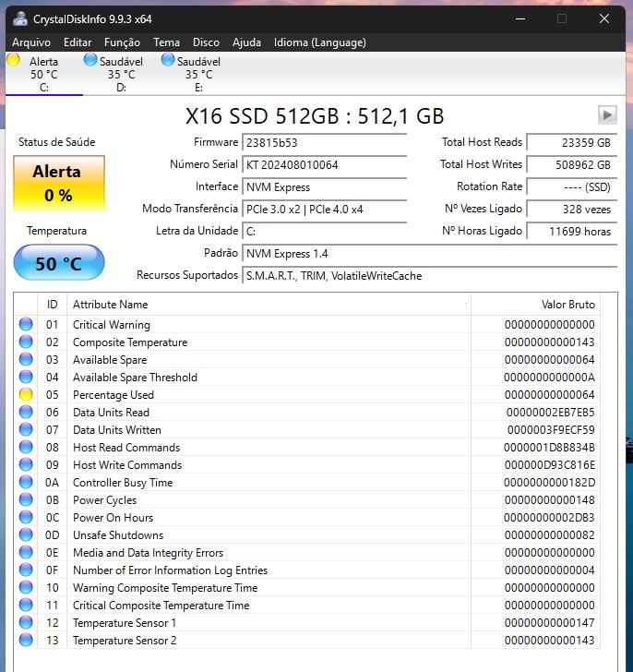Click the power-on count value 328 vezes
633x672 pixels.
tap(572, 210)
